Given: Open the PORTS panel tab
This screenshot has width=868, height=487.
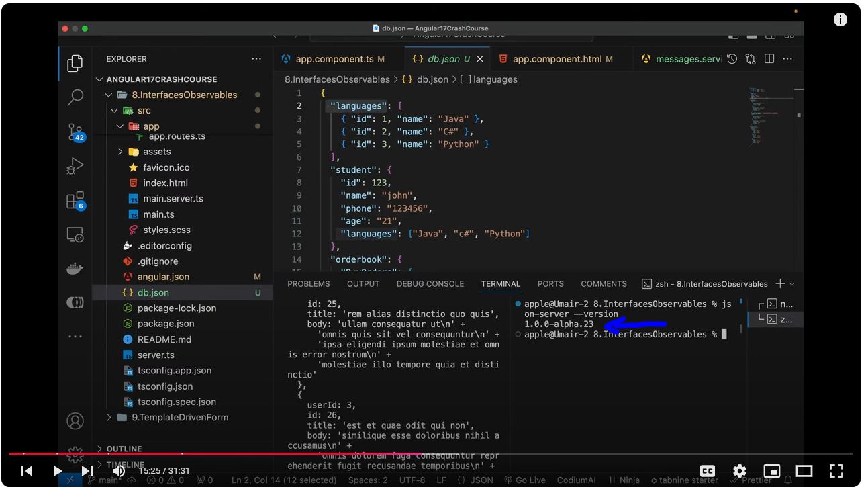Looking at the screenshot, I should coord(550,284).
